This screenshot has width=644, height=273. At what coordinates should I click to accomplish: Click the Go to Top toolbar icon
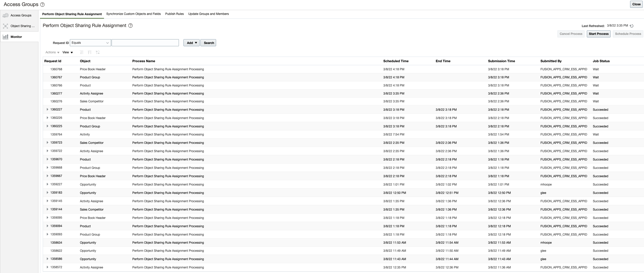pos(90,52)
